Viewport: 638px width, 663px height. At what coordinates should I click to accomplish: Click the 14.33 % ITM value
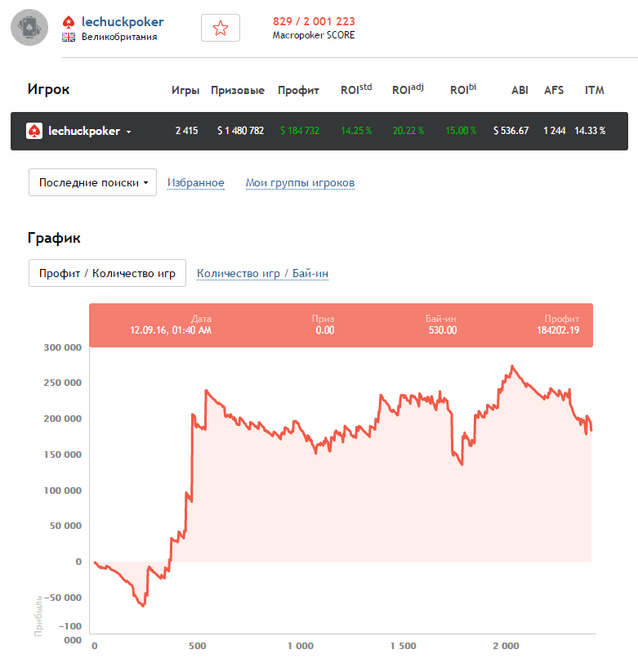point(590,131)
